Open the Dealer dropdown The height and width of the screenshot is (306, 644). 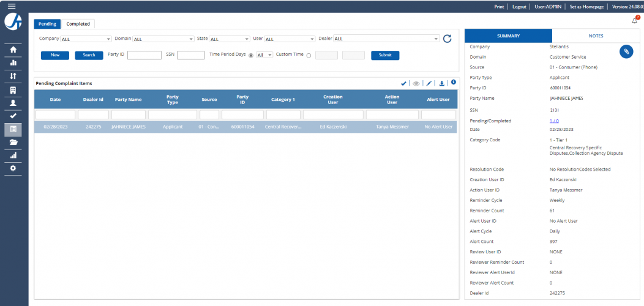click(386, 39)
